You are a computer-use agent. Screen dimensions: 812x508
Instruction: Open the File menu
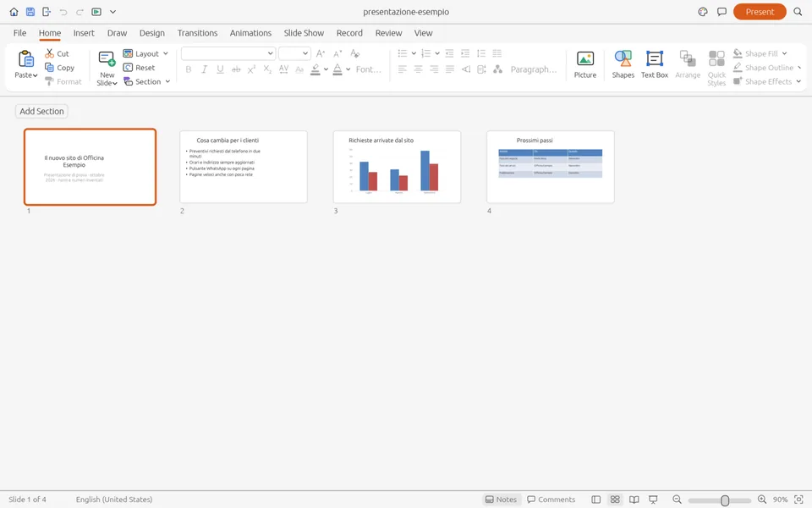pyautogui.click(x=19, y=33)
